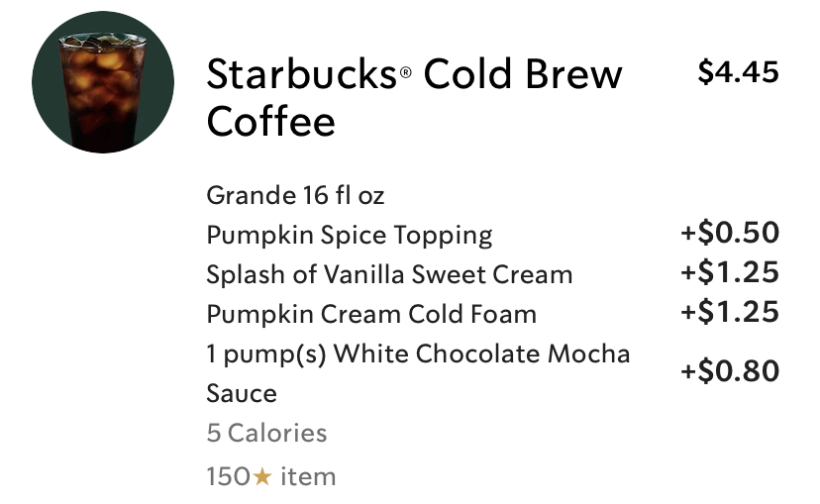This screenshot has height=504, width=820.
Task: Click the word Sauce under White Chocolate Mocha
Action: (242, 393)
